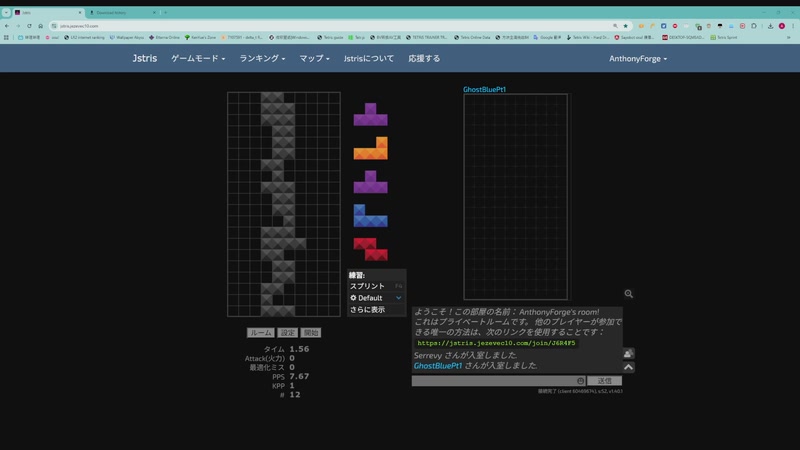
Task: Click さらに表示 to show more
Action: [367, 310]
